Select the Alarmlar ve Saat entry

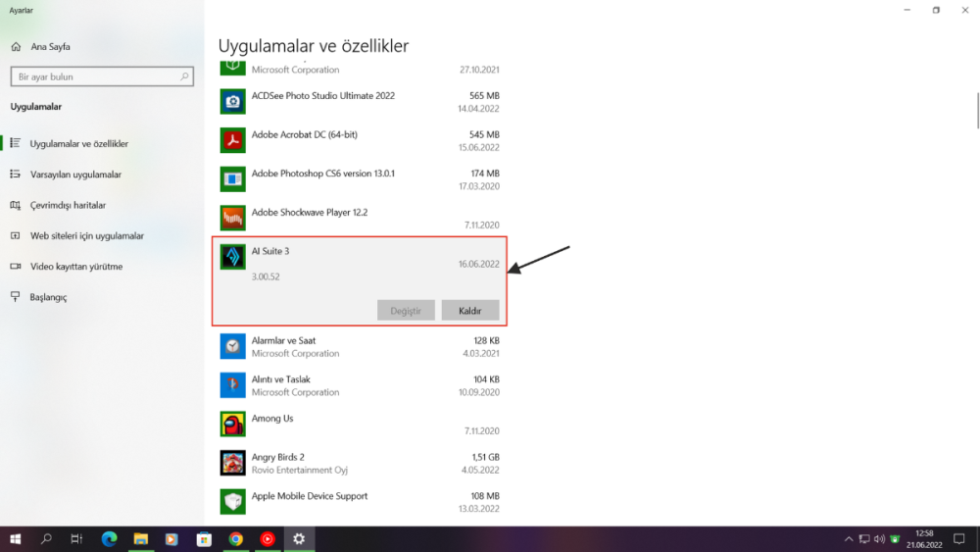pos(360,346)
